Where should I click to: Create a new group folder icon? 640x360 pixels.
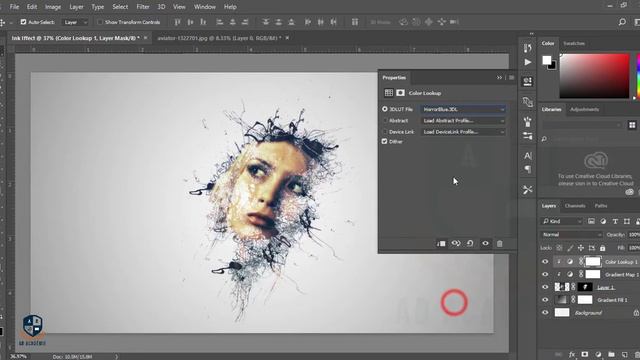tap(611, 354)
